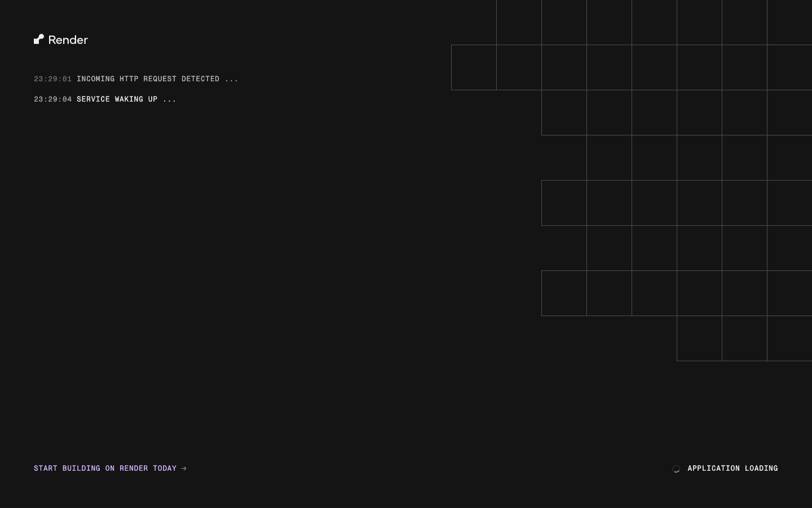
Task: Click the arrow after Render Today
Action: (184, 468)
